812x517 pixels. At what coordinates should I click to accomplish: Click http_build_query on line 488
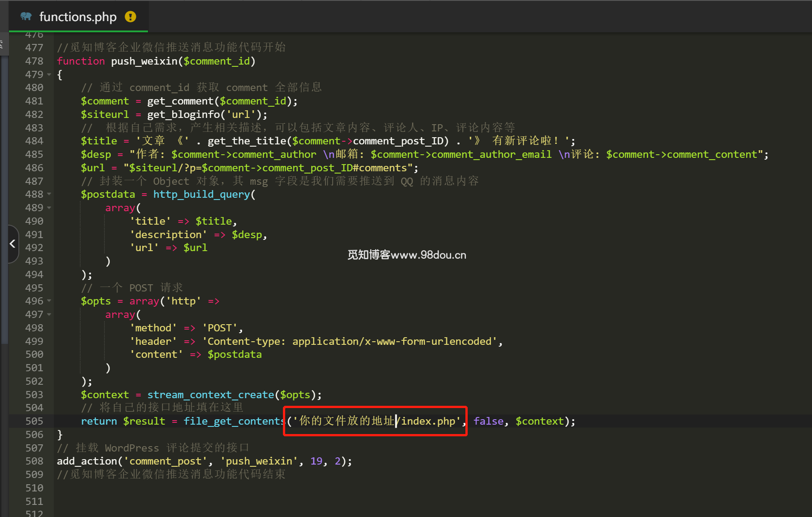pyautogui.click(x=202, y=195)
